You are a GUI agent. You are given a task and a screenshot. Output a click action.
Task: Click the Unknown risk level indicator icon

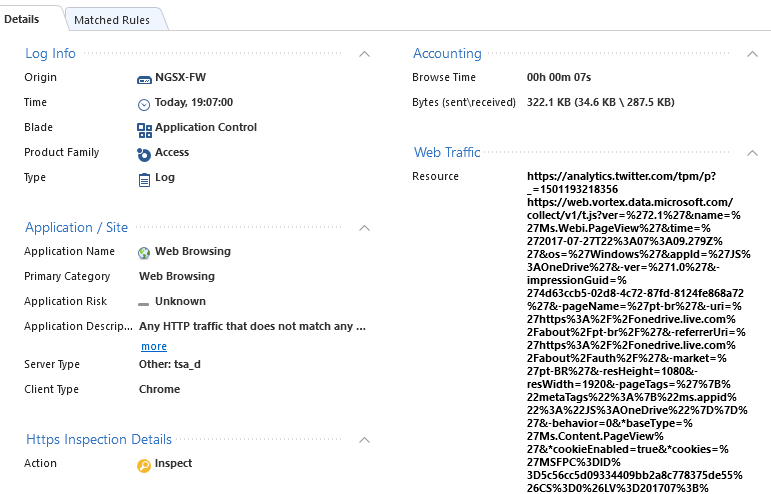[x=143, y=304]
